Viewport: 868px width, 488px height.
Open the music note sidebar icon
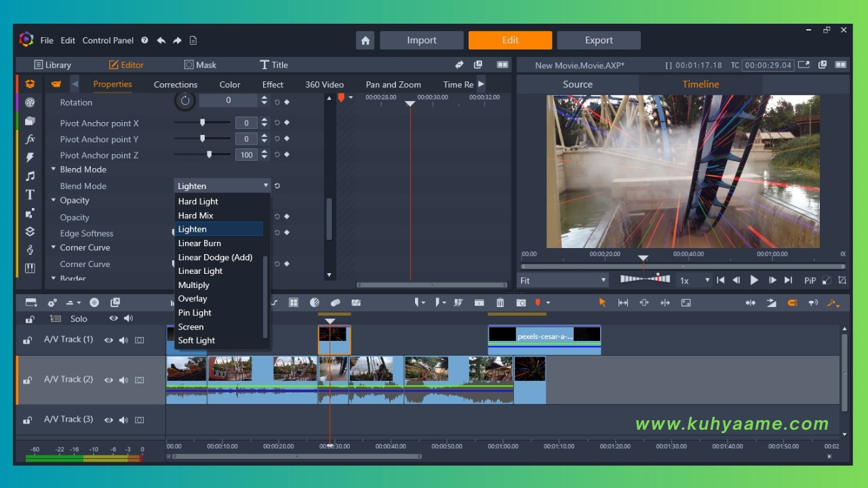(x=30, y=176)
